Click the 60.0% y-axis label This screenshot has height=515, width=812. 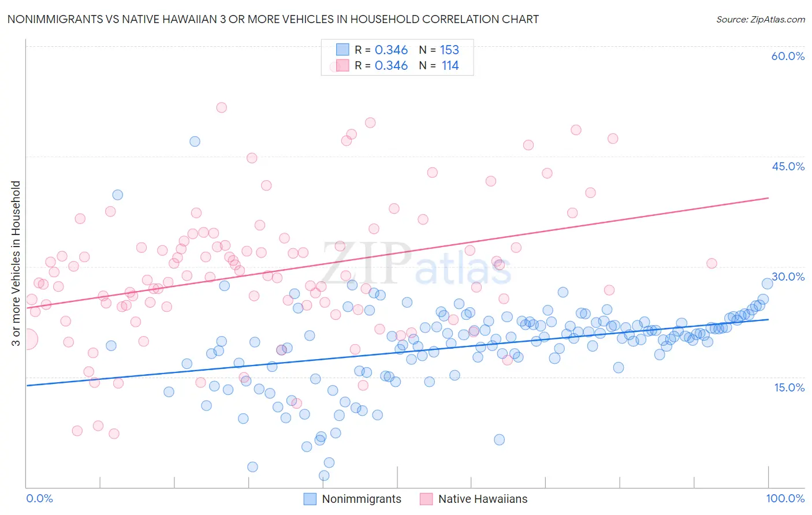click(x=788, y=56)
